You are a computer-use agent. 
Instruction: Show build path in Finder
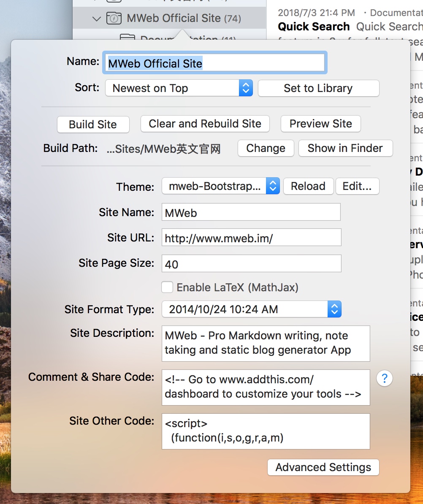point(345,148)
